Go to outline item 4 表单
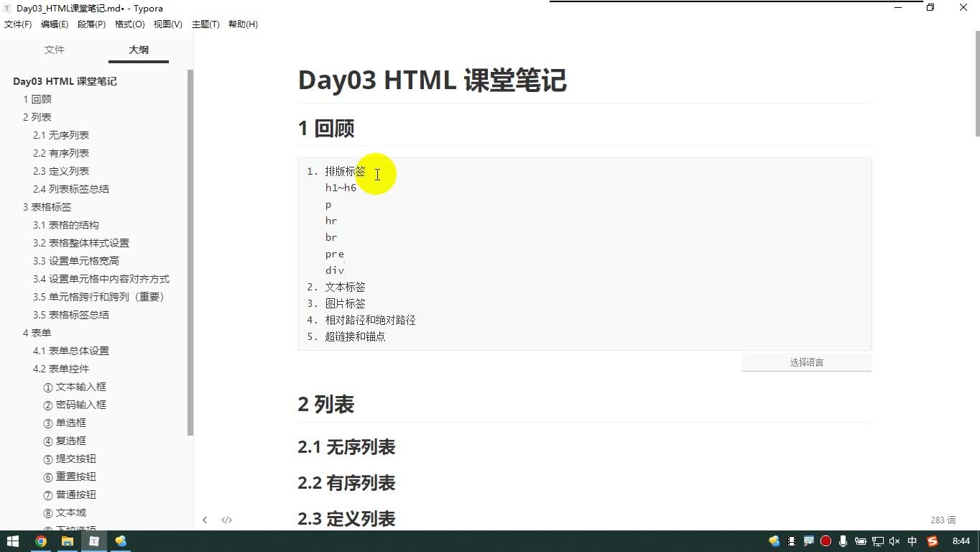The image size is (980, 552). click(x=37, y=333)
